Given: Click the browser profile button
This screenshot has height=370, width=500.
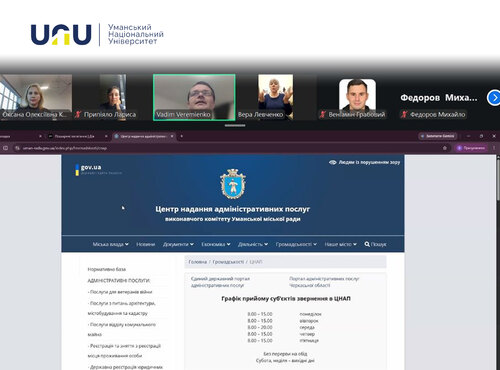Looking at the screenshot, I should 471,148.
